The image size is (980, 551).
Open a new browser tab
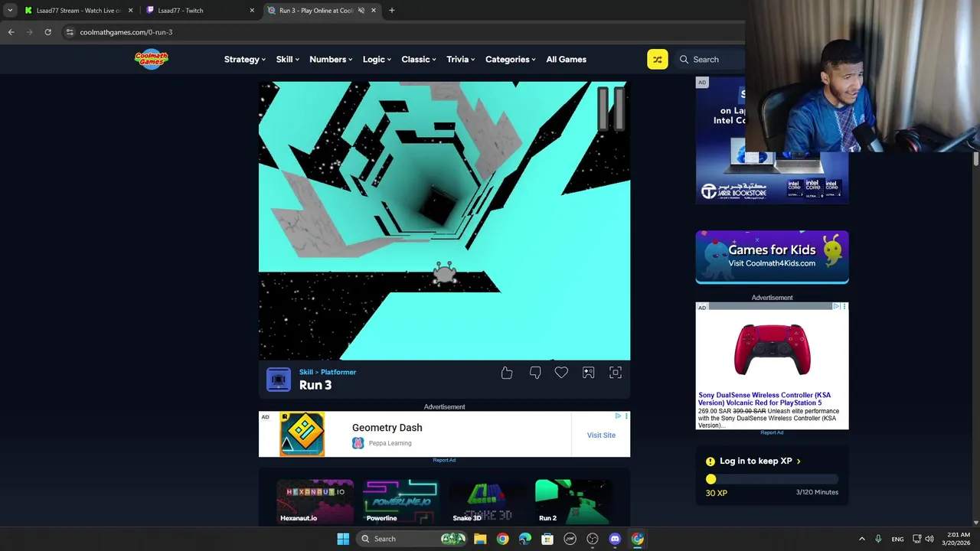pyautogui.click(x=391, y=11)
